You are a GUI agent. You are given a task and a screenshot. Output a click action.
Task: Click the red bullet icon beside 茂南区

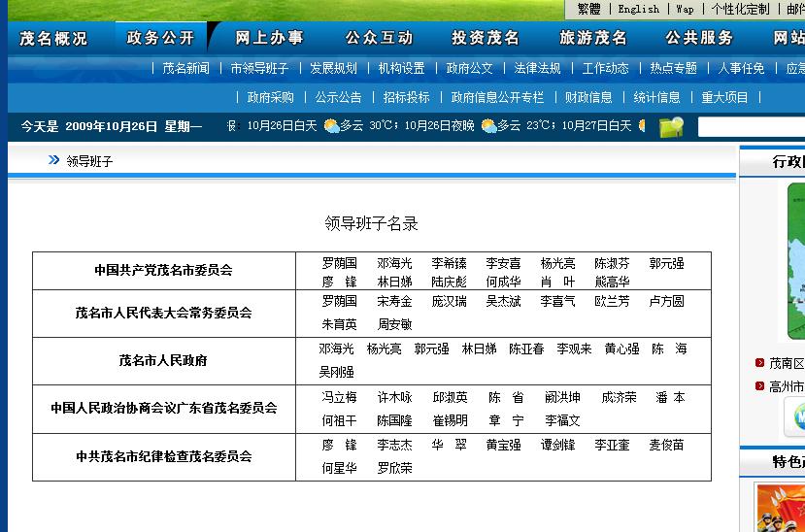tap(759, 363)
